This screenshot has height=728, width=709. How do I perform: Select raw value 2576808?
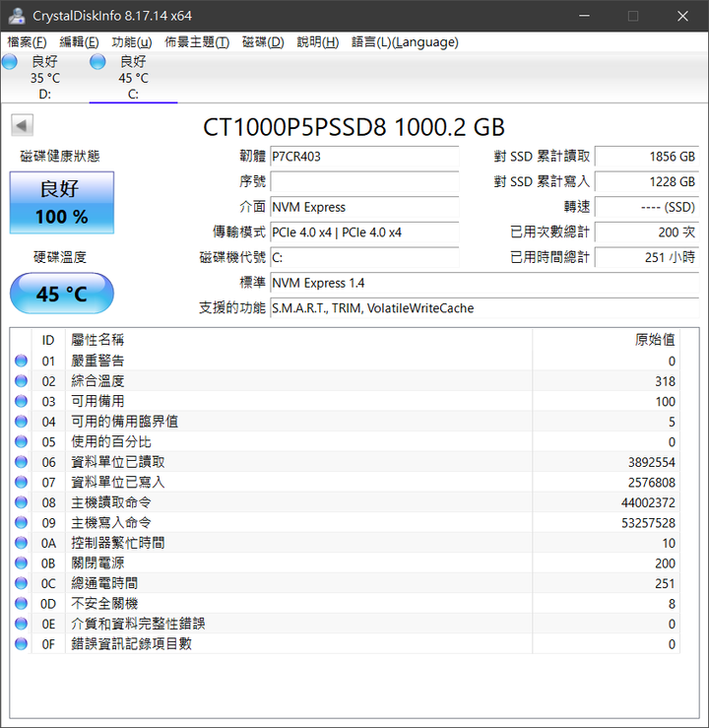pyautogui.click(x=652, y=483)
